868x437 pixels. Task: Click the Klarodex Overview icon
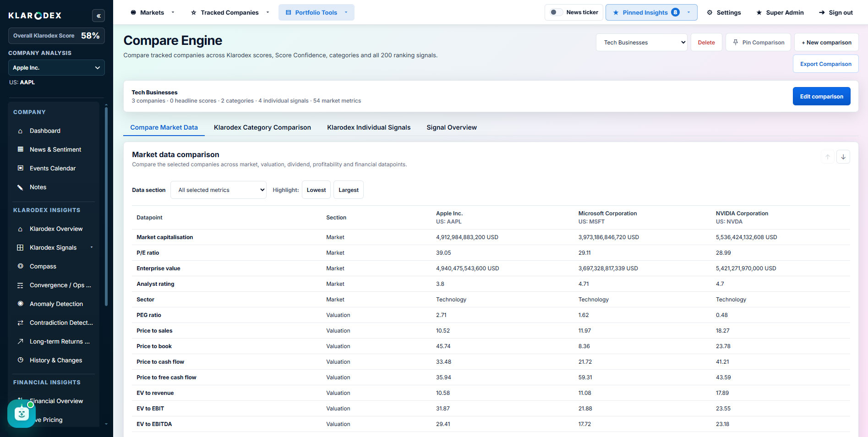click(20, 229)
